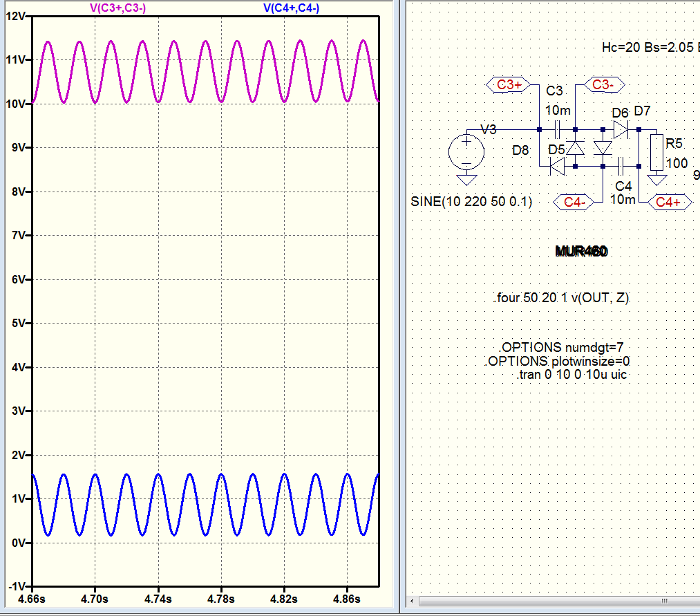Select the C4+ net label

point(669,203)
